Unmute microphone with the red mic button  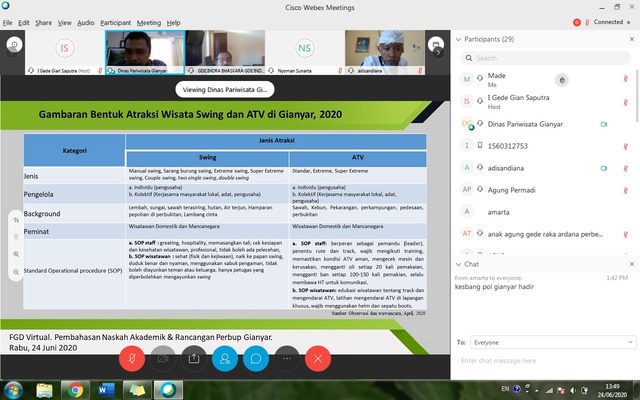click(x=131, y=357)
